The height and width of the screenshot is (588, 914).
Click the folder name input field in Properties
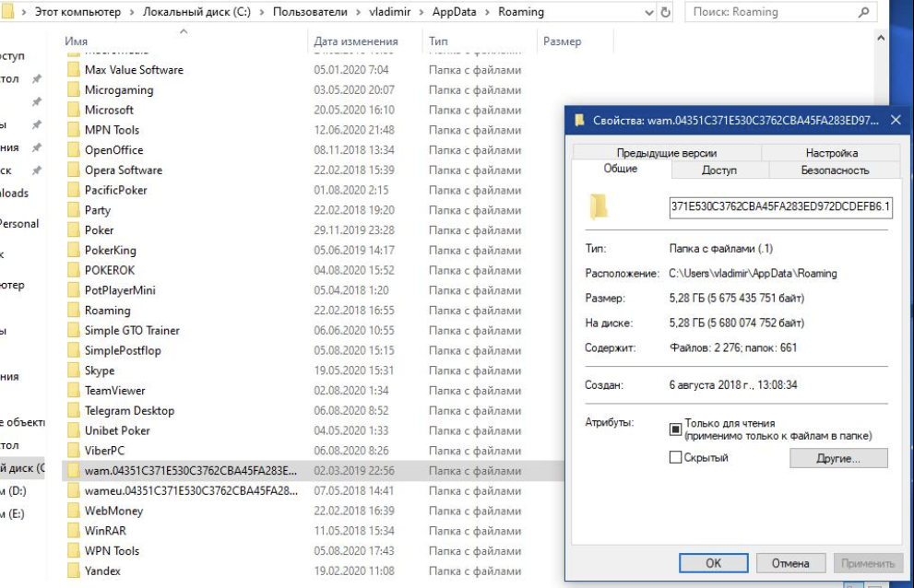coord(780,206)
